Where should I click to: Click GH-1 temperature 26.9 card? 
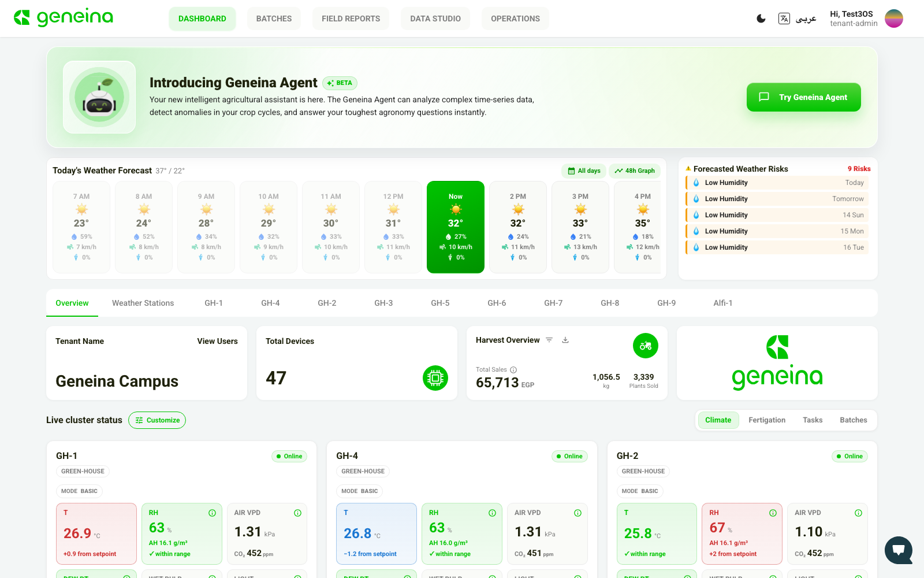[96, 533]
